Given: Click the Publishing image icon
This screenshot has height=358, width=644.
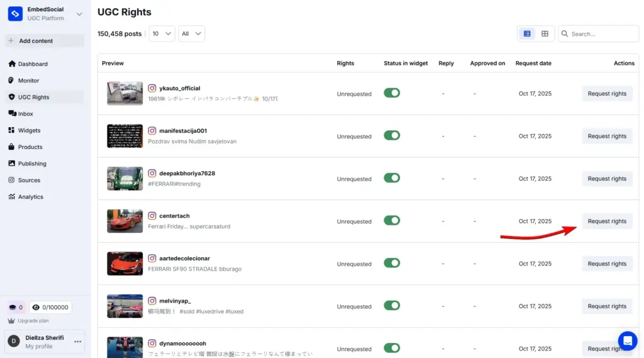Looking at the screenshot, I should click(x=11, y=163).
